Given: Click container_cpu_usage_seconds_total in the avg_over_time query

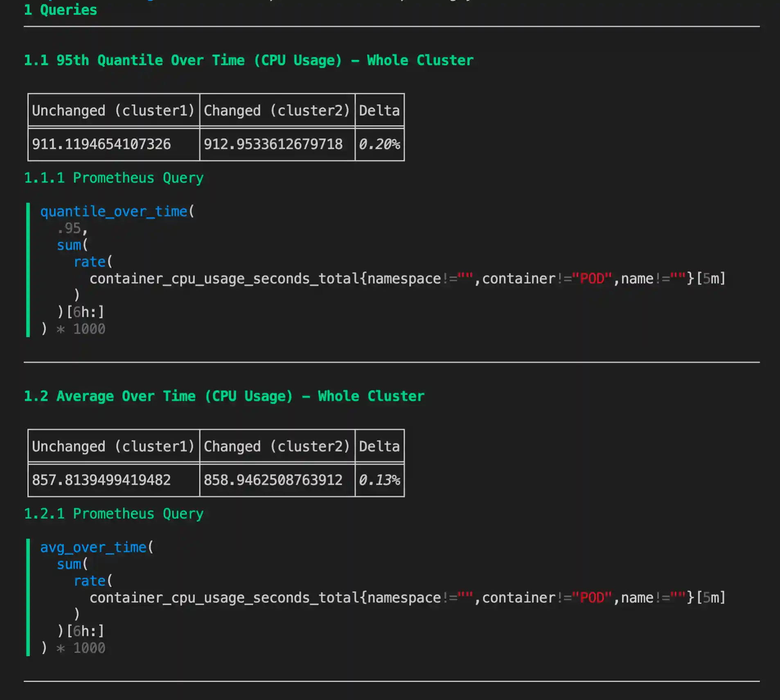Looking at the screenshot, I should point(224,598).
